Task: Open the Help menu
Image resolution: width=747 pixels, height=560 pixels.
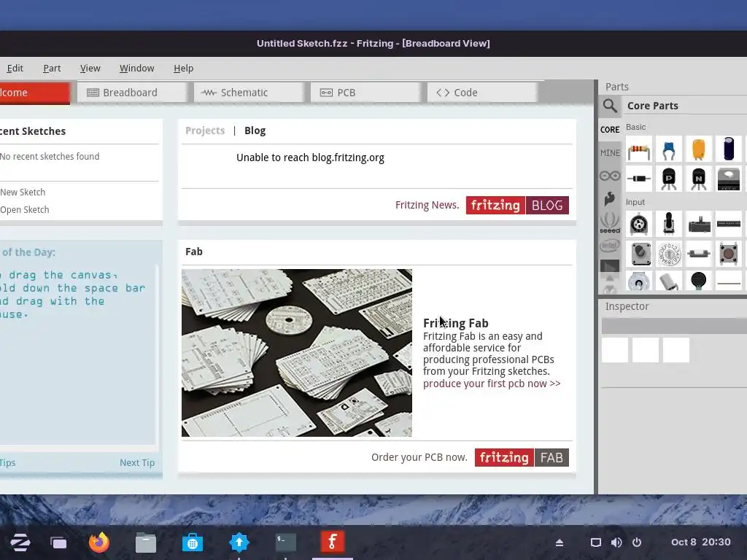Action: (183, 68)
